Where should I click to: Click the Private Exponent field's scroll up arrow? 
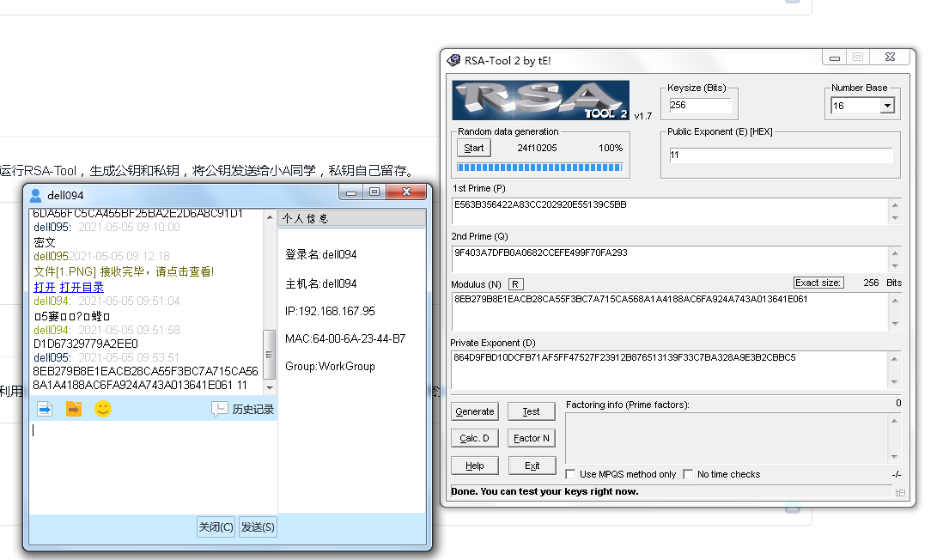[895, 359]
